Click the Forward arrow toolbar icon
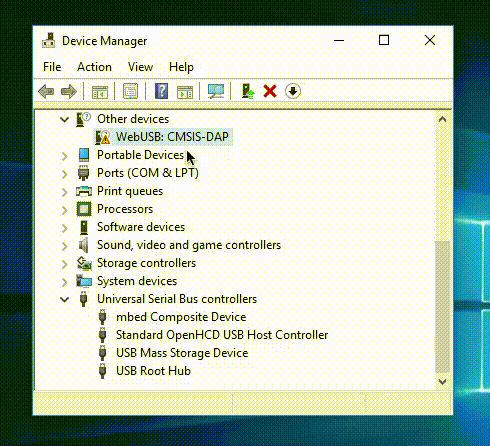Screen dimensions: 490x446 point(69,91)
